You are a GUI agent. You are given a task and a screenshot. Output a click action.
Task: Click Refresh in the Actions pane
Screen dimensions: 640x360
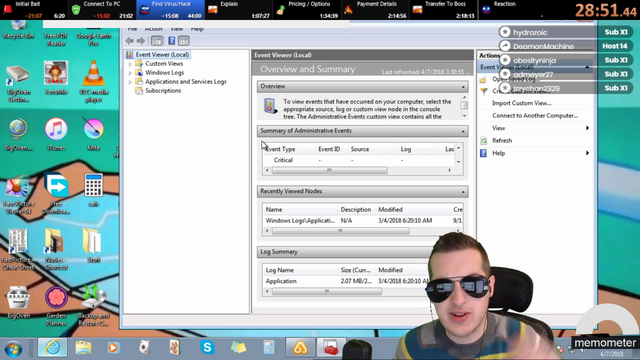[x=502, y=140]
